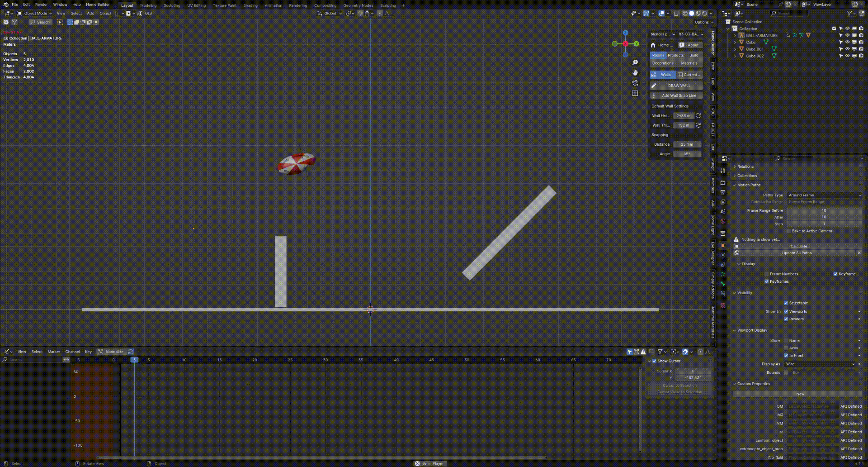Viewport: 868px width, 467px height.
Task: Uncheck the Keyframes checkbox
Action: coord(767,281)
